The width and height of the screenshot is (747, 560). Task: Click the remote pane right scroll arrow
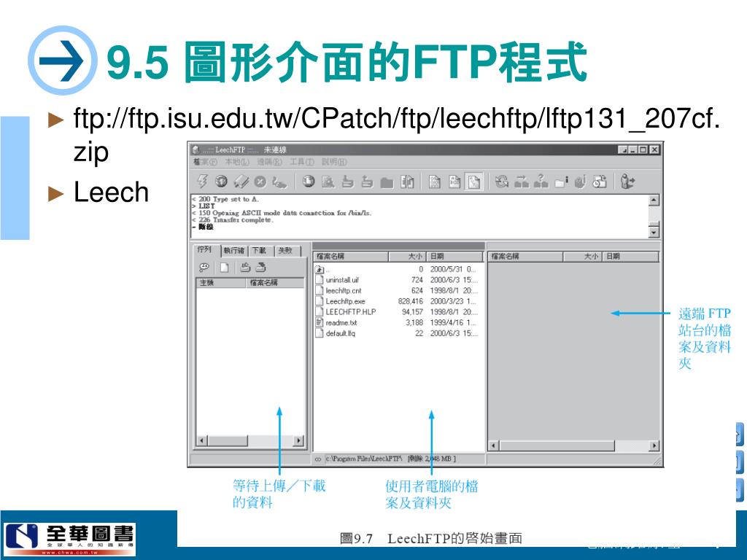(x=654, y=446)
